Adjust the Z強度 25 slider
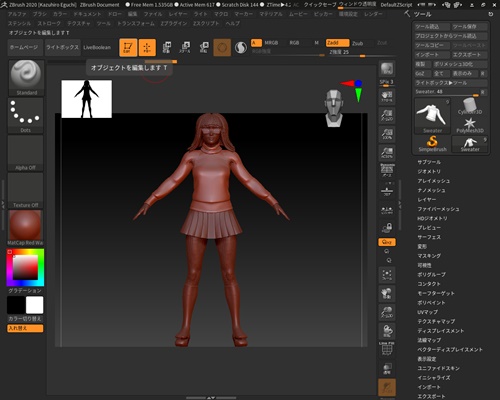The image size is (500, 400). [363, 53]
